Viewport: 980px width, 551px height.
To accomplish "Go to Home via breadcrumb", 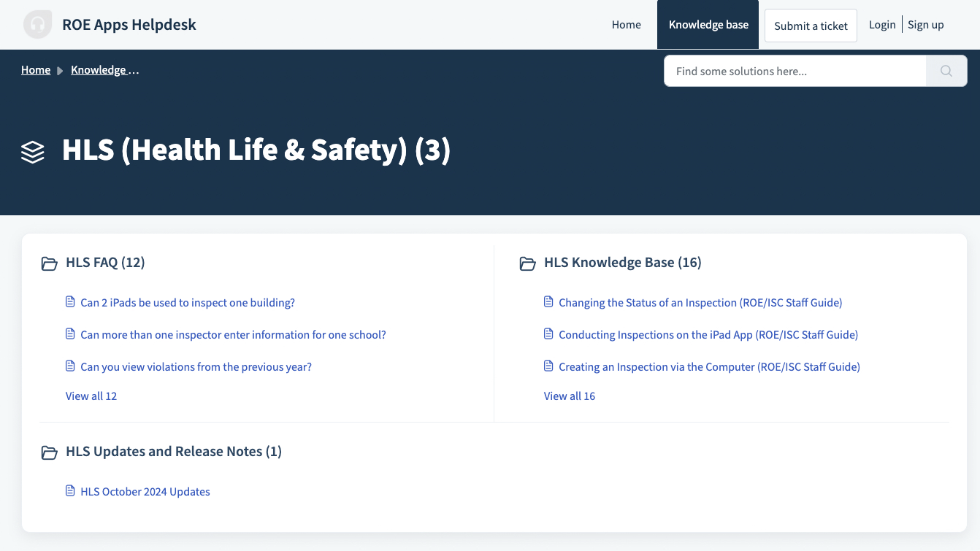I will pyautogui.click(x=36, y=70).
